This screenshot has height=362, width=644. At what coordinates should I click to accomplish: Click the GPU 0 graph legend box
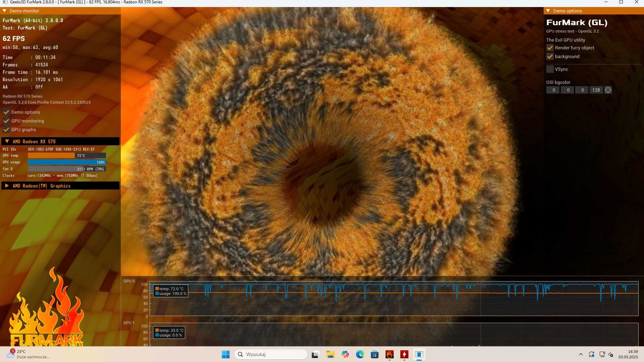pyautogui.click(x=171, y=291)
